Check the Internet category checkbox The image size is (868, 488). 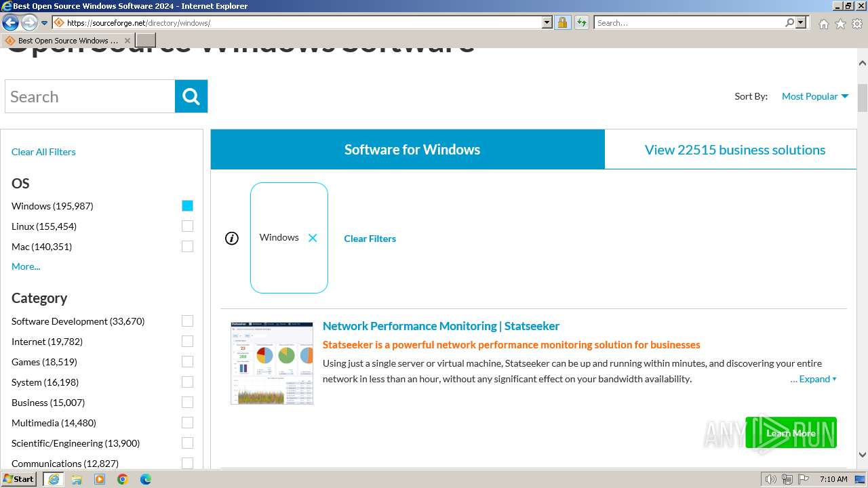pos(187,342)
